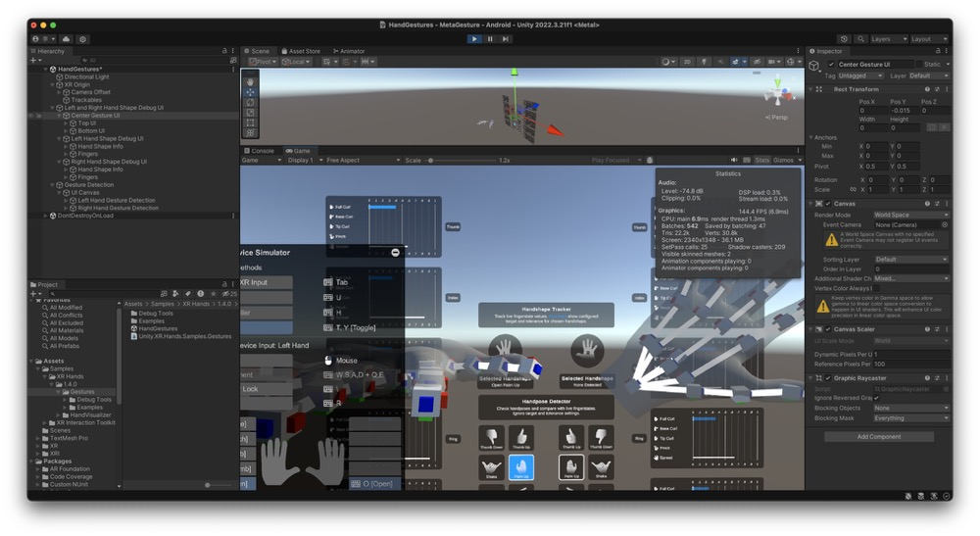Toggle hidden objects visibility in Scene toolbar
The height and width of the screenshot is (536, 980).
[x=757, y=62]
